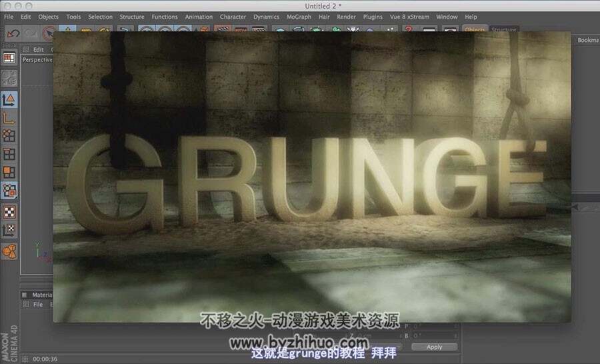Click the Undo arrow icon
The height and width of the screenshot is (364, 600).
(x=13, y=34)
